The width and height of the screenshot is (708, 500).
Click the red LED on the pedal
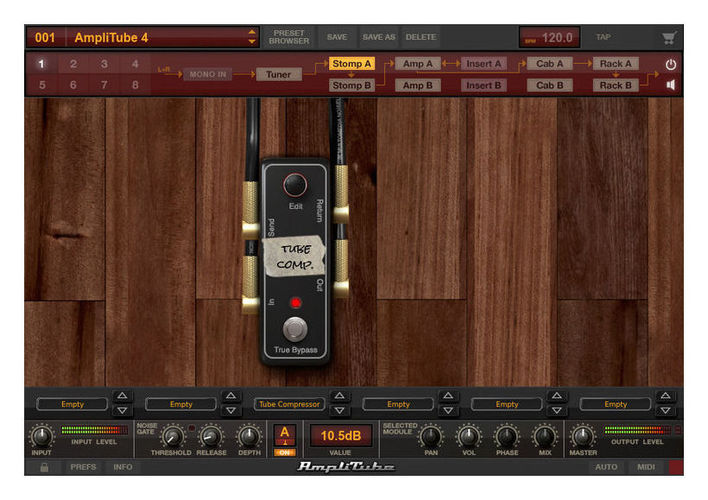pos(295,303)
